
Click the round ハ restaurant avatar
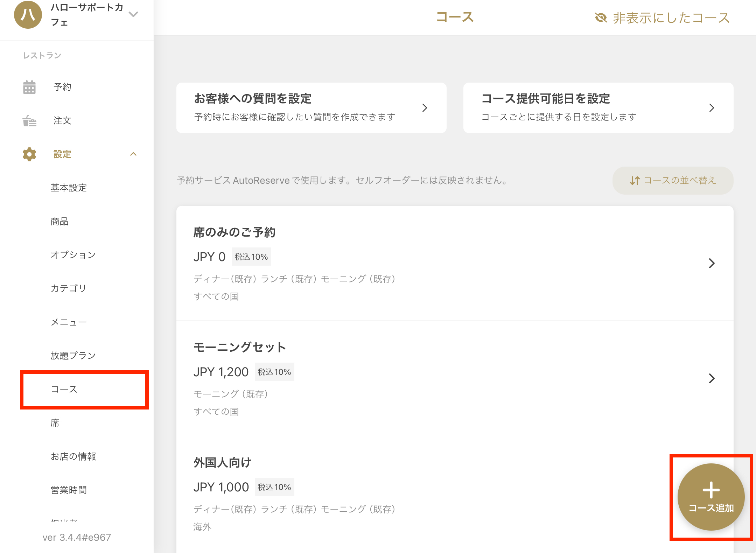28,15
